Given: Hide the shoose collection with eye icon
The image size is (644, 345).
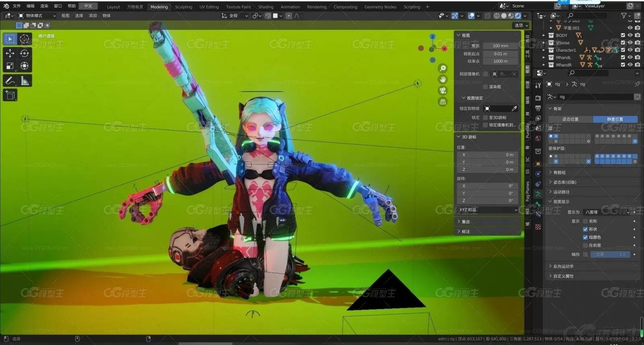Looking at the screenshot, I should (630, 43).
